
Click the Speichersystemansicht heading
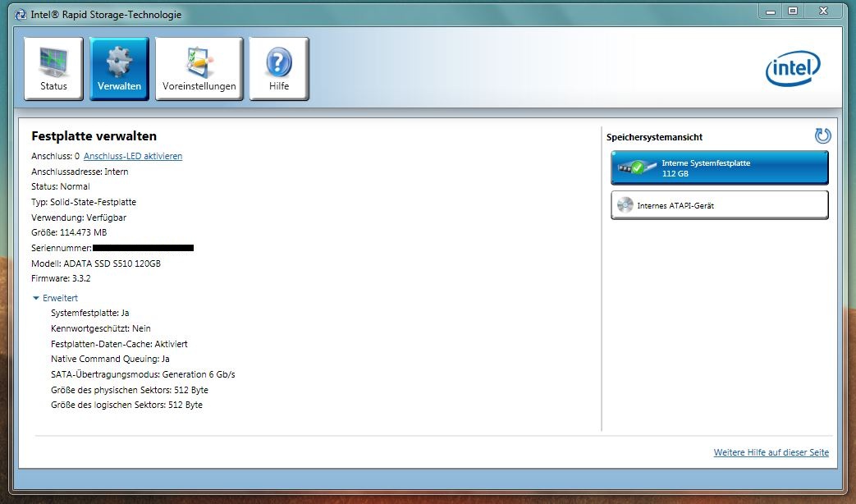655,137
